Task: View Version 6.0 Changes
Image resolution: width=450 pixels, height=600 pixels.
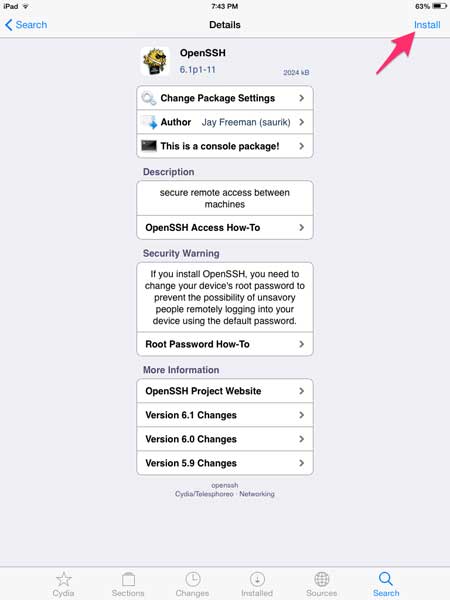Action: 225,439
